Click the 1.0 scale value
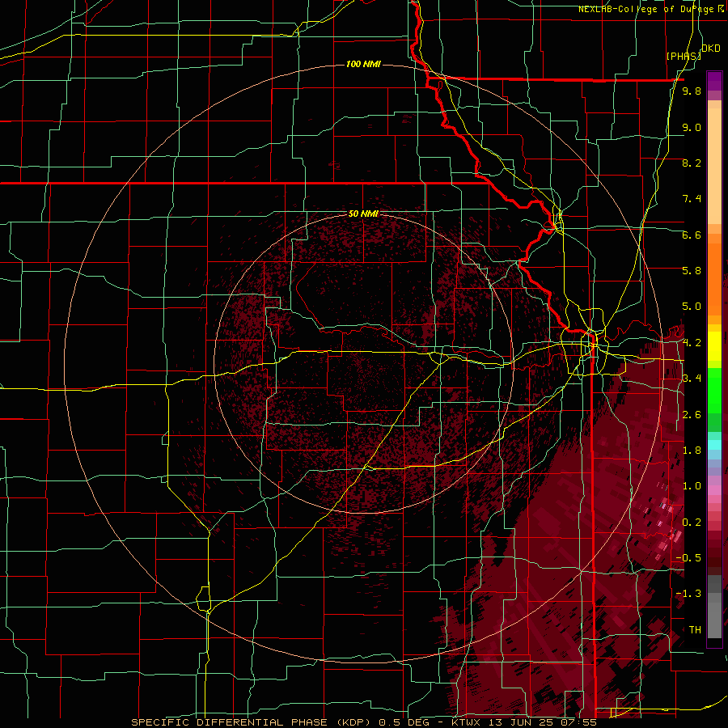 click(692, 486)
